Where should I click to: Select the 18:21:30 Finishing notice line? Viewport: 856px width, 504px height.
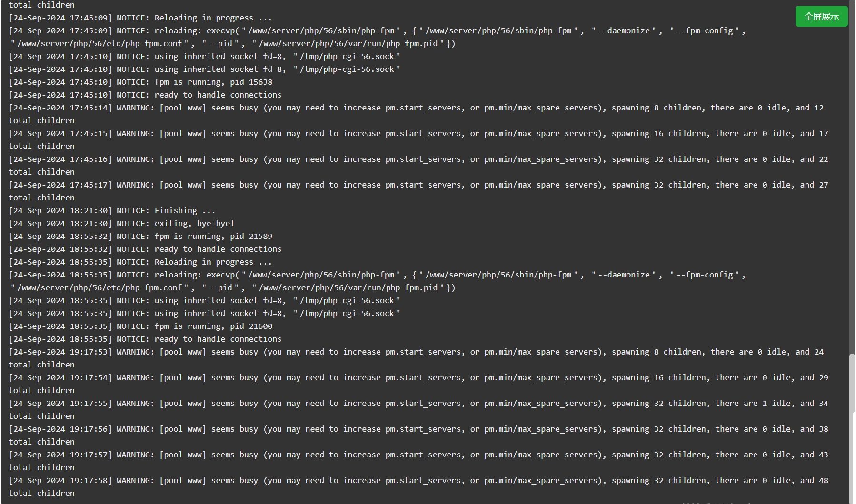112,210
